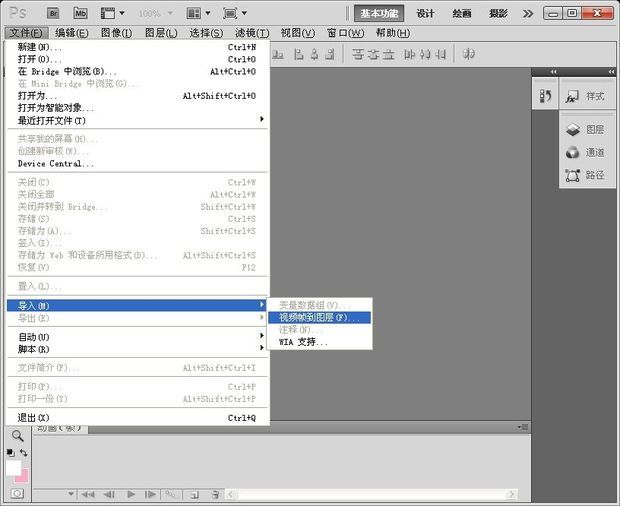This screenshot has height=506, width=620.
Task: Open the Edit (编辑) menu
Action: [x=71, y=33]
